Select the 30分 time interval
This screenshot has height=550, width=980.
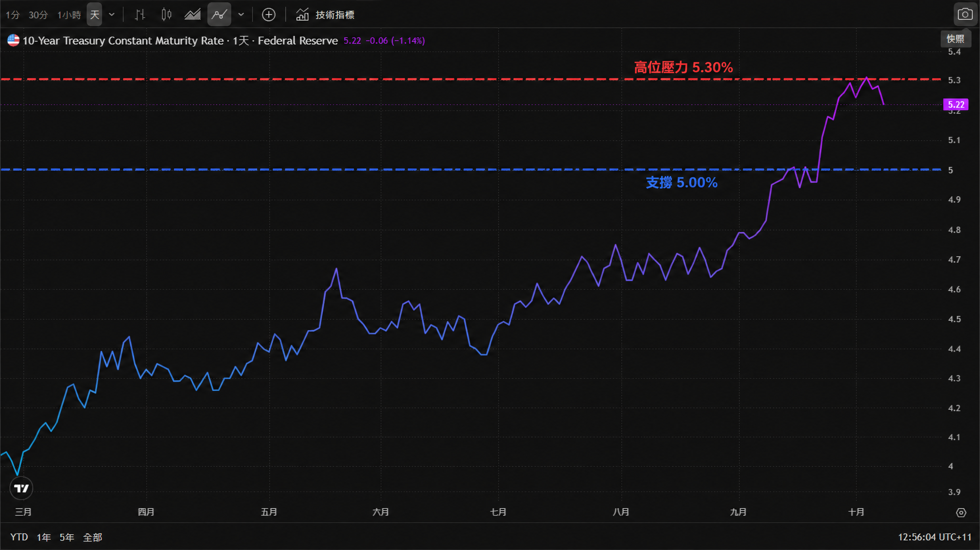[38, 15]
